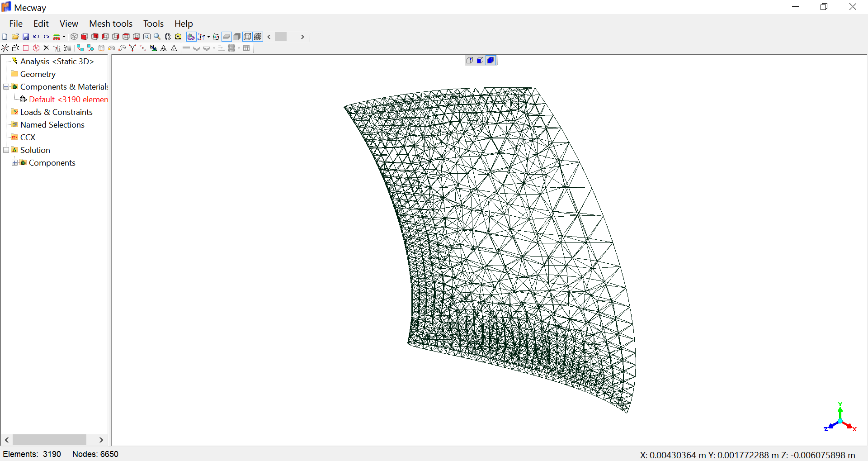868x461 pixels.
Task: Click the gray step slider box
Action: (x=281, y=37)
